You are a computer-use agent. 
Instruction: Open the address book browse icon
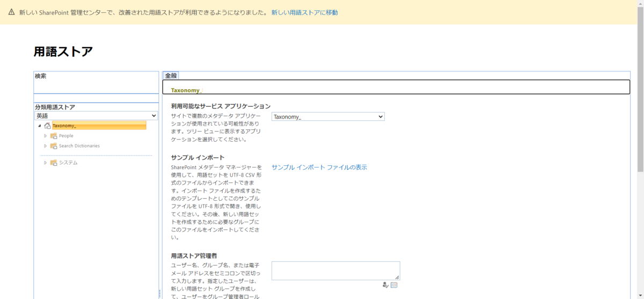pyautogui.click(x=394, y=285)
